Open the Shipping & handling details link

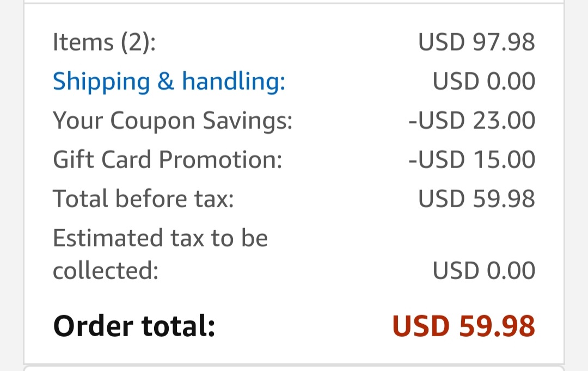click(169, 81)
